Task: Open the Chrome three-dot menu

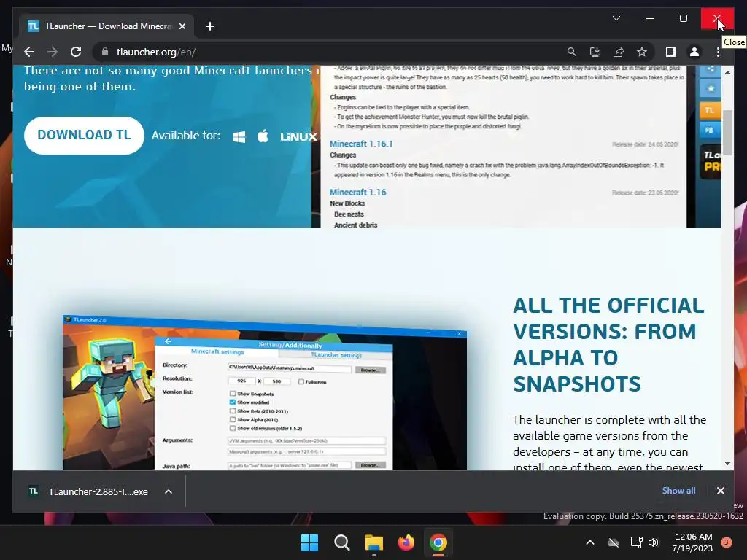Action: click(718, 52)
